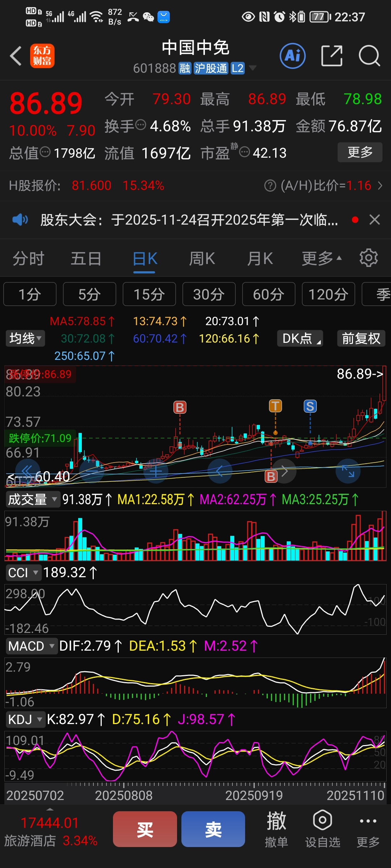Image resolution: width=391 pixels, height=868 pixels.
Task: Tap the 更多 quote details button
Action: click(360, 152)
